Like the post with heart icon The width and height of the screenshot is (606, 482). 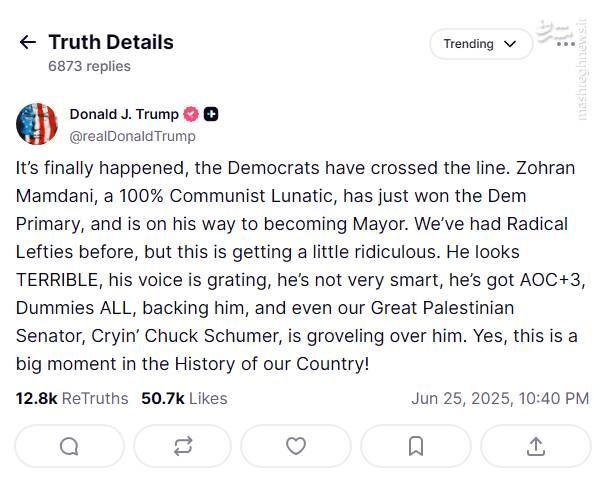click(x=296, y=446)
